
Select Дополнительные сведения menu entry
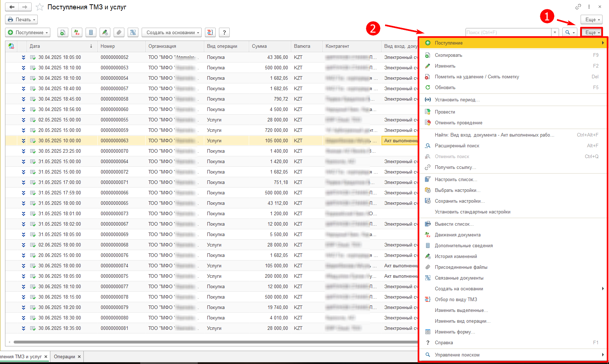point(513,245)
